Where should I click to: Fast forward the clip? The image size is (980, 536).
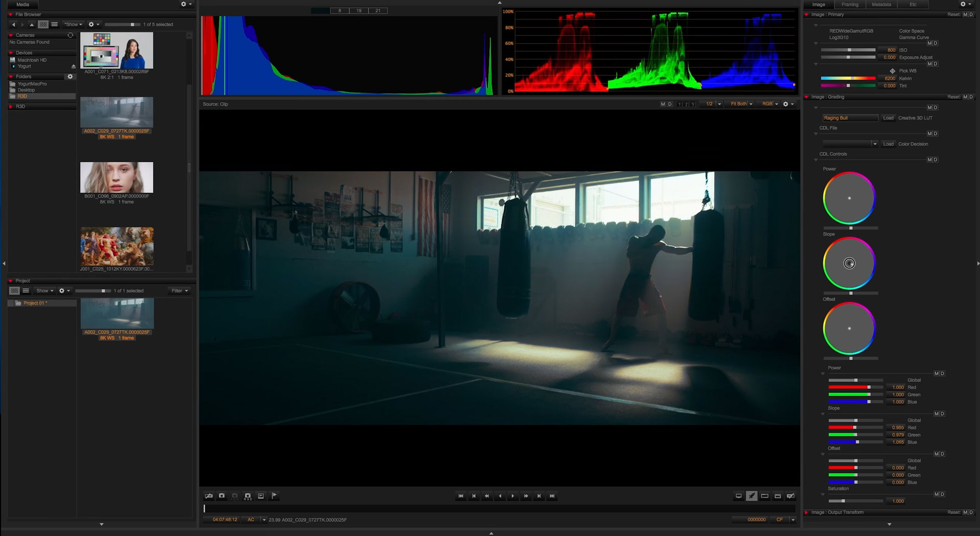[526, 496]
